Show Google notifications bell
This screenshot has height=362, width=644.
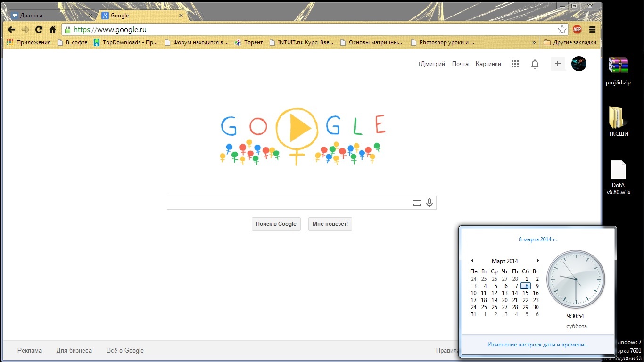[535, 64]
